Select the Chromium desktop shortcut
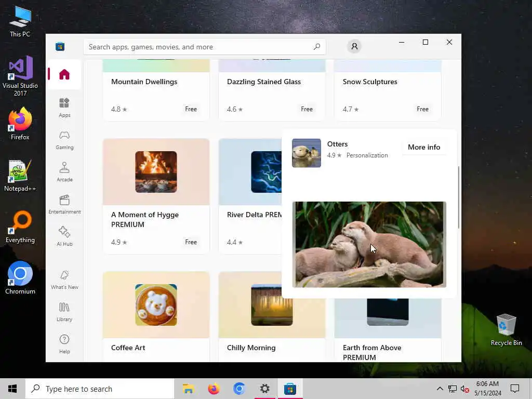Image resolution: width=532 pixels, height=399 pixels. pos(20,278)
